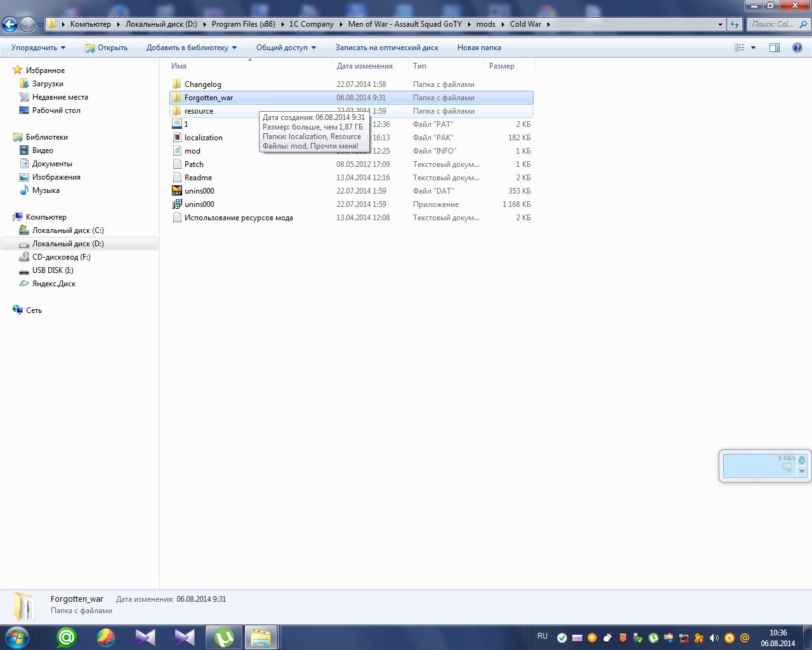Open the address bar history dropdown arrow

pos(720,24)
